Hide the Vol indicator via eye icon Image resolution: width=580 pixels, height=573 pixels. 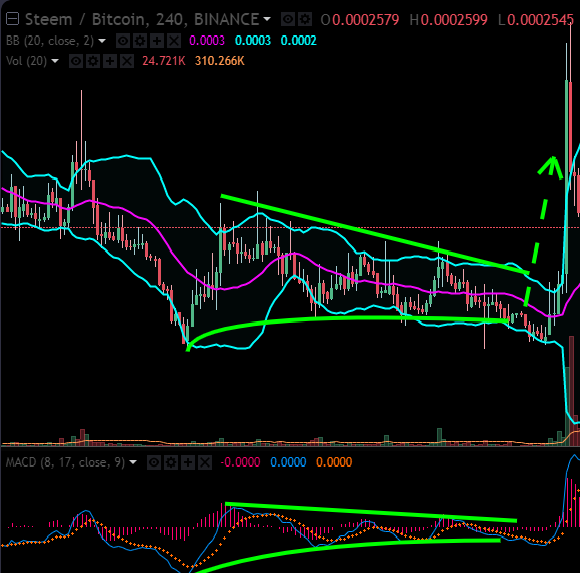(76, 61)
